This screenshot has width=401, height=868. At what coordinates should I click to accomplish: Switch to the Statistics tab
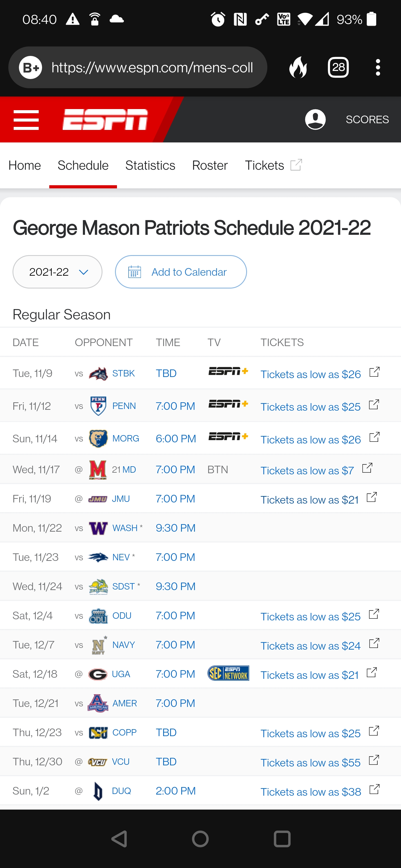pos(150,166)
